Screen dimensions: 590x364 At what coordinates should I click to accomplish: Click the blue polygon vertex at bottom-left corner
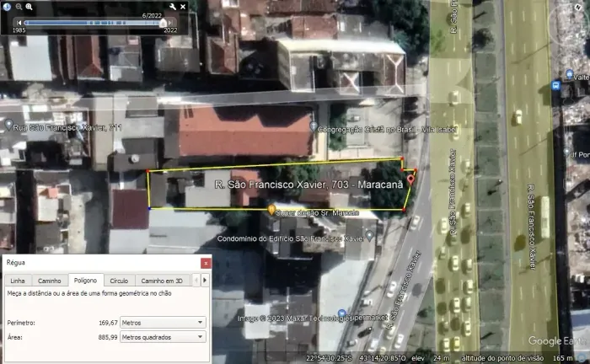(149, 208)
